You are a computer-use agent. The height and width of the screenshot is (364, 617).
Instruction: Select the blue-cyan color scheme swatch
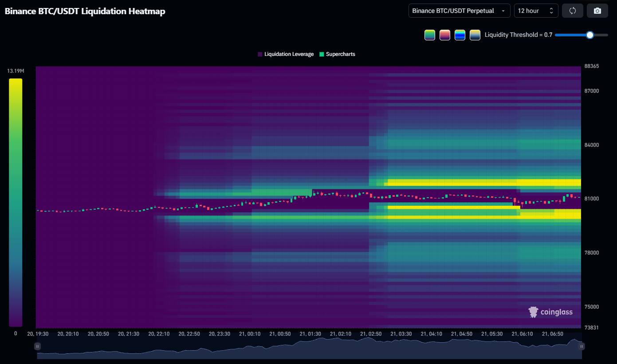pyautogui.click(x=460, y=35)
